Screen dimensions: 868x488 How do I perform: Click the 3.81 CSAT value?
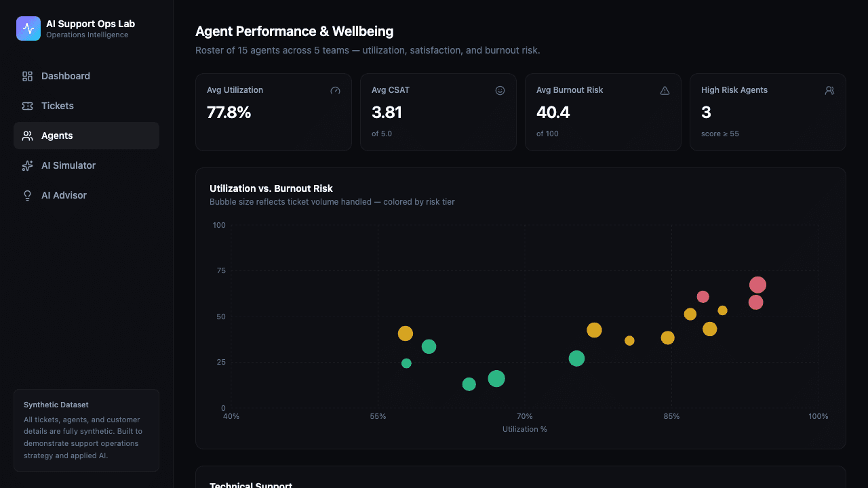[387, 113]
